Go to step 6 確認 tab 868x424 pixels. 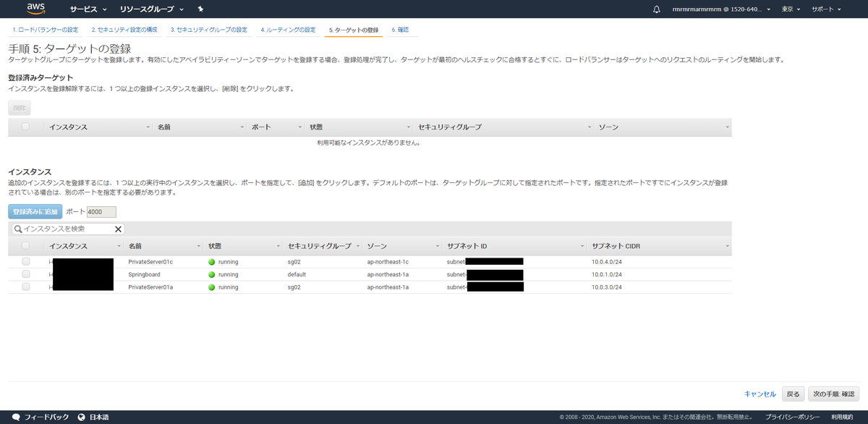[x=400, y=30]
